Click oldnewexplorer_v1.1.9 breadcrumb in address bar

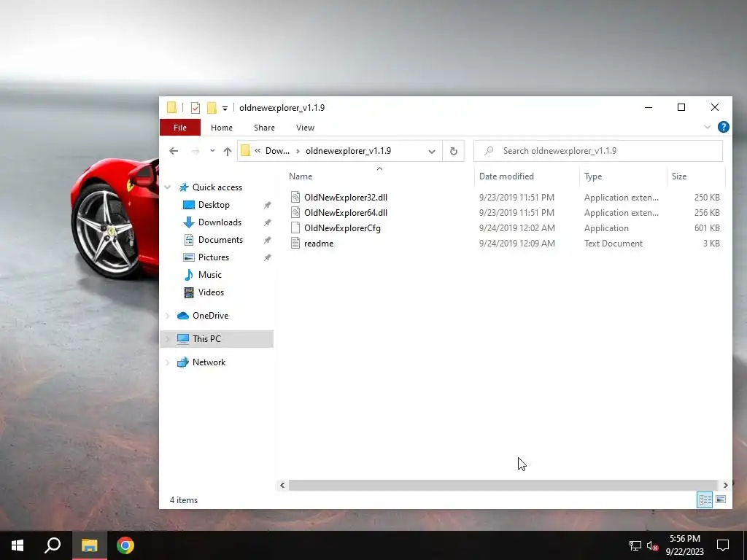[348, 151]
